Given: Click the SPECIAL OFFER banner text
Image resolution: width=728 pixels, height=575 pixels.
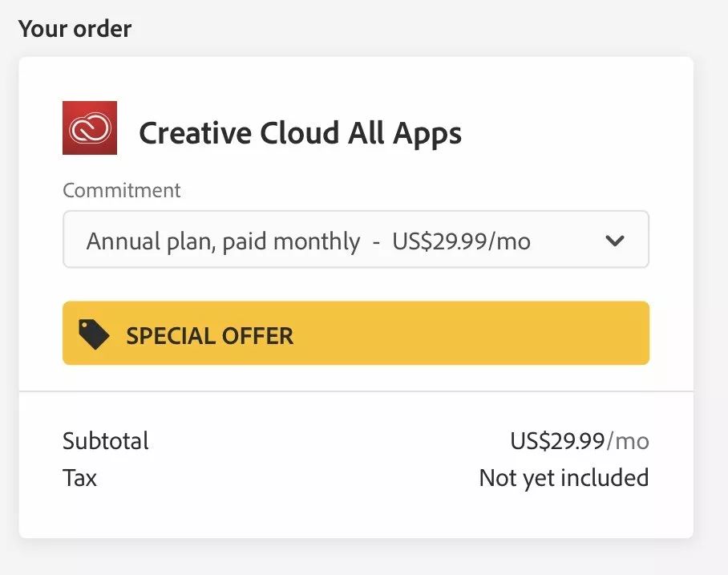Looking at the screenshot, I should pos(210,335).
